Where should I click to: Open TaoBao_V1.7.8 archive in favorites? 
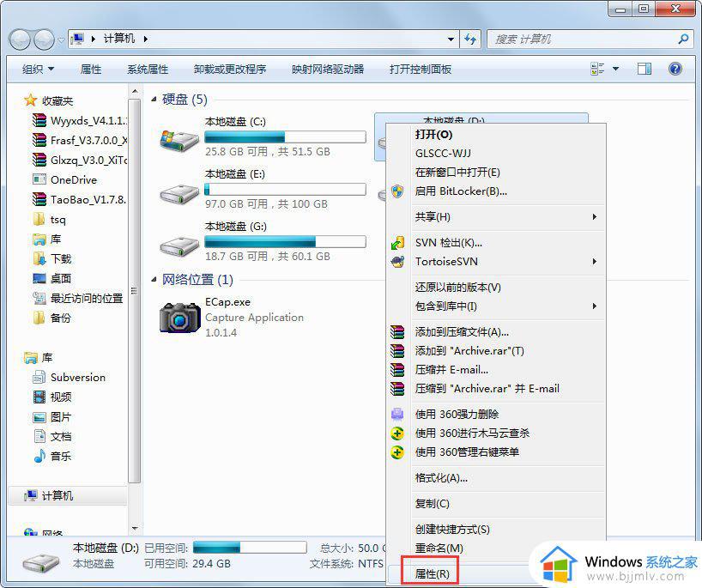[80, 200]
